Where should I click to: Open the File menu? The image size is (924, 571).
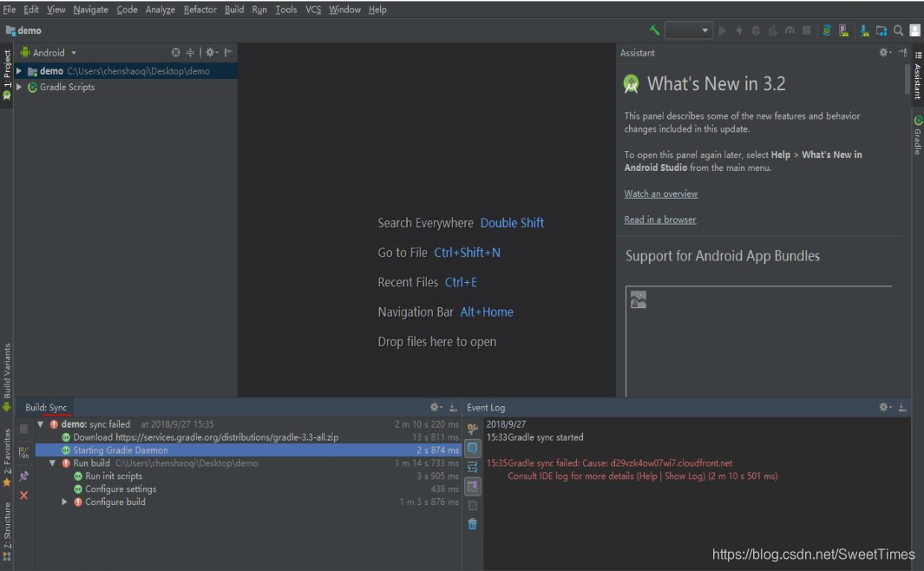[x=9, y=10]
